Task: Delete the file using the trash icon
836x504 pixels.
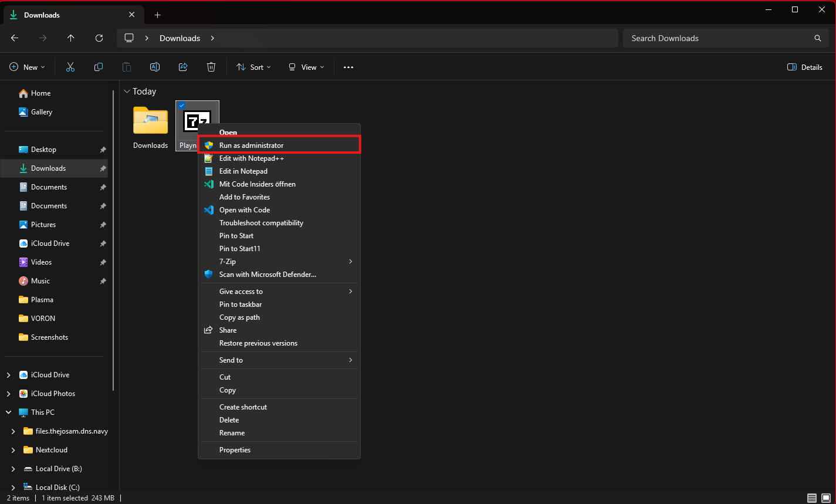Action: click(211, 66)
